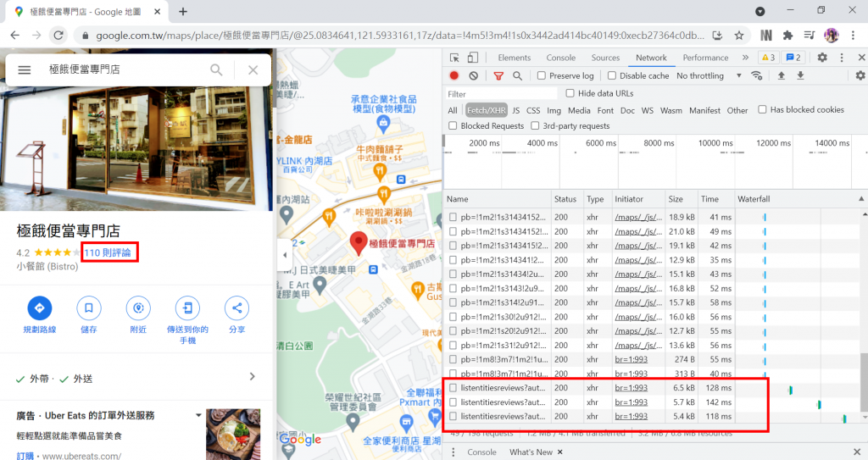Clear the Maps search with X
The image size is (868, 460).
click(253, 69)
